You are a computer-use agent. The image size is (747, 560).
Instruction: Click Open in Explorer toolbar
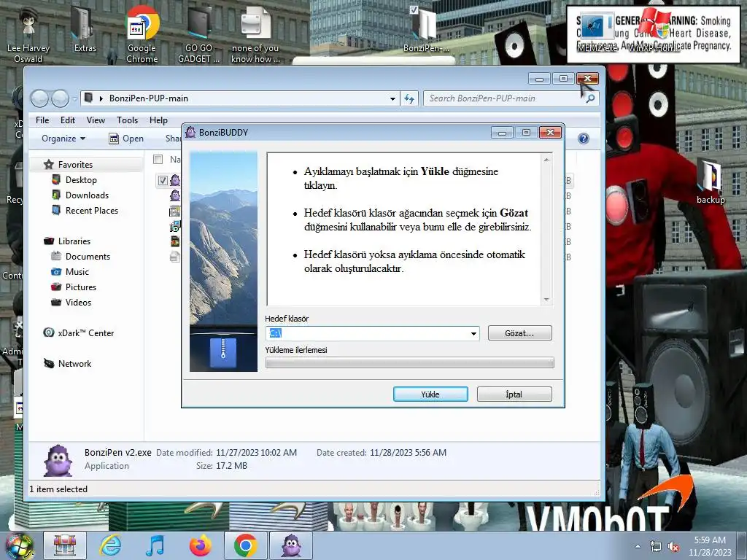(126, 139)
